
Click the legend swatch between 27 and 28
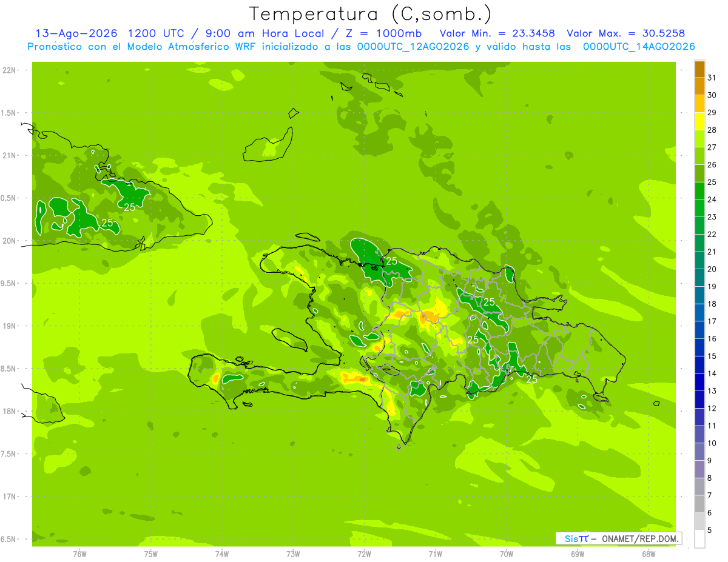coord(699,138)
